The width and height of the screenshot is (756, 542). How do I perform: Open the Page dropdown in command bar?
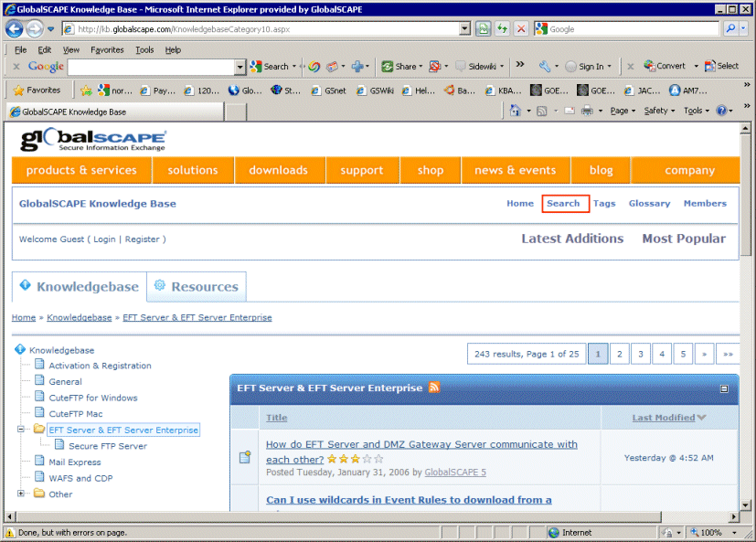623,111
